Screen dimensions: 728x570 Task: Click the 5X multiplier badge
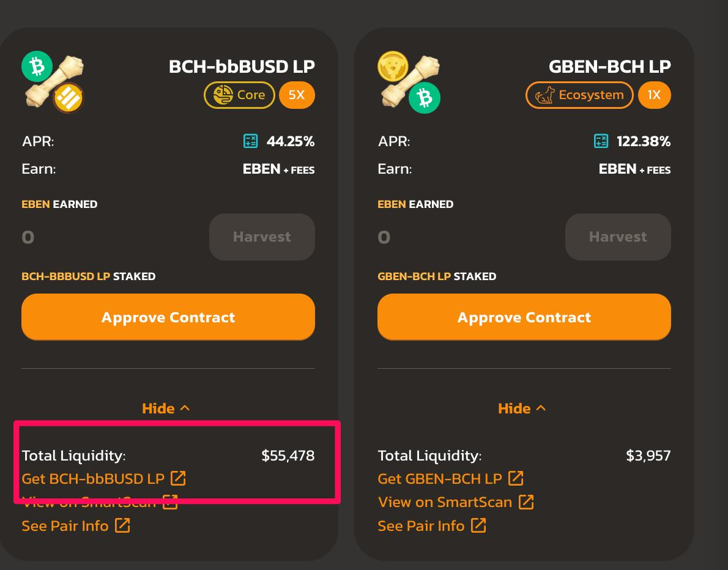pos(297,95)
